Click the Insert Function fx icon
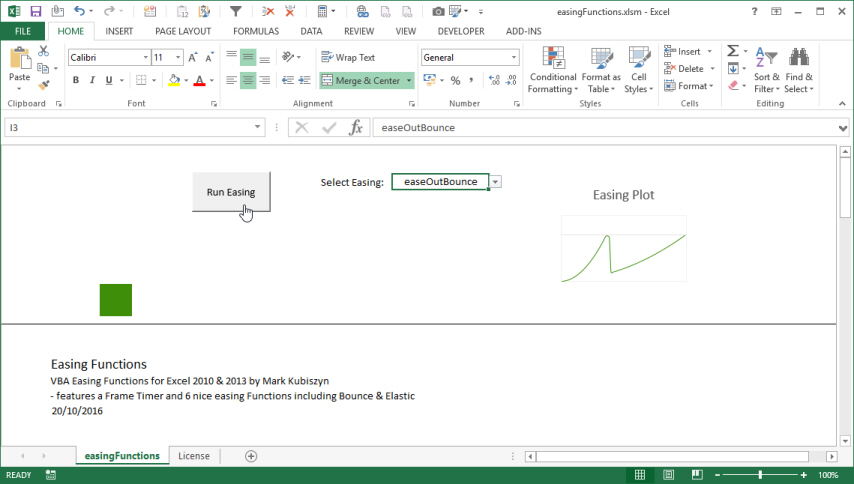854x484 pixels. click(x=355, y=127)
